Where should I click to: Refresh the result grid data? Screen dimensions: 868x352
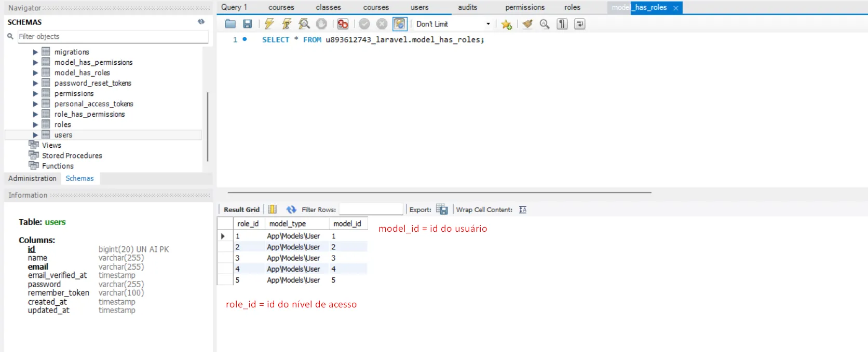[291, 209]
